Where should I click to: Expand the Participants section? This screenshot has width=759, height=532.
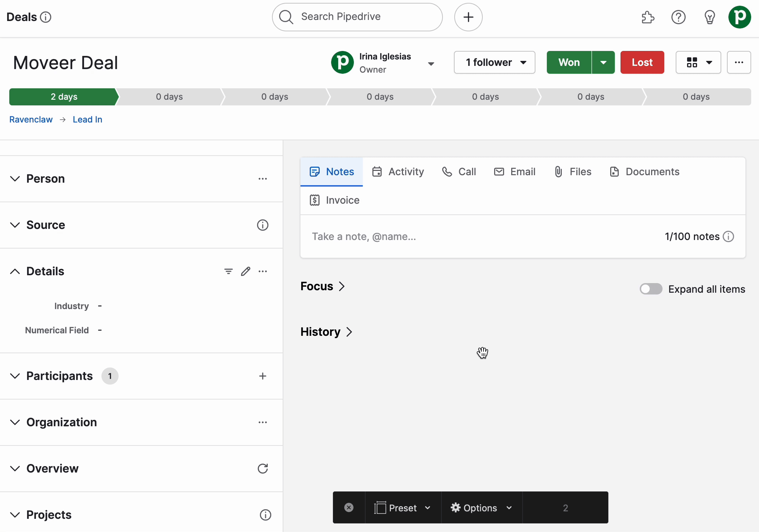pyautogui.click(x=15, y=376)
